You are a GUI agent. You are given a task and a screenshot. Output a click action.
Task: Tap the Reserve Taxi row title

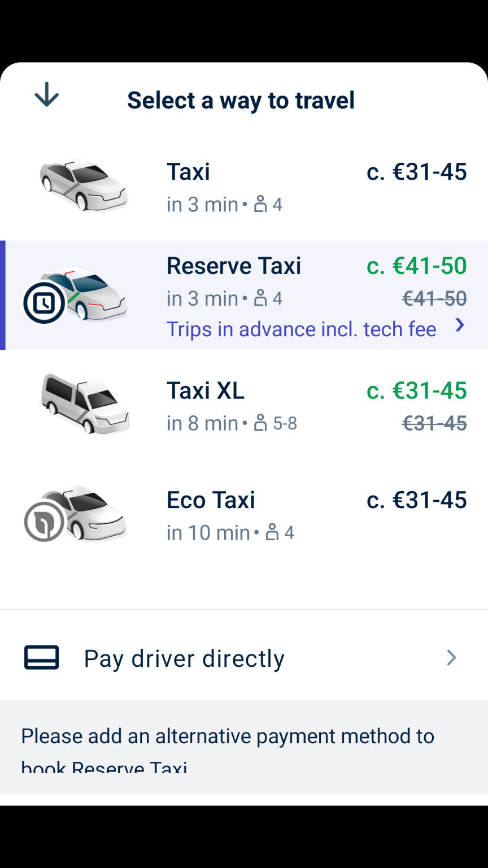(x=234, y=266)
